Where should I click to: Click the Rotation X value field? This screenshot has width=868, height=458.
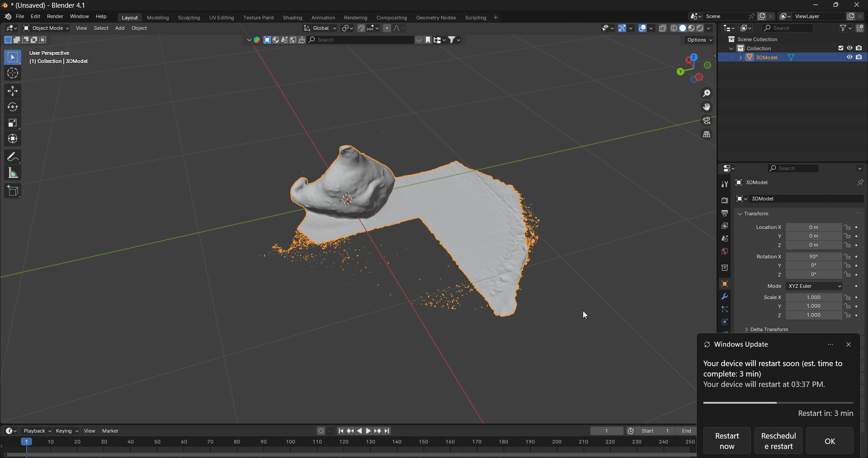814,257
